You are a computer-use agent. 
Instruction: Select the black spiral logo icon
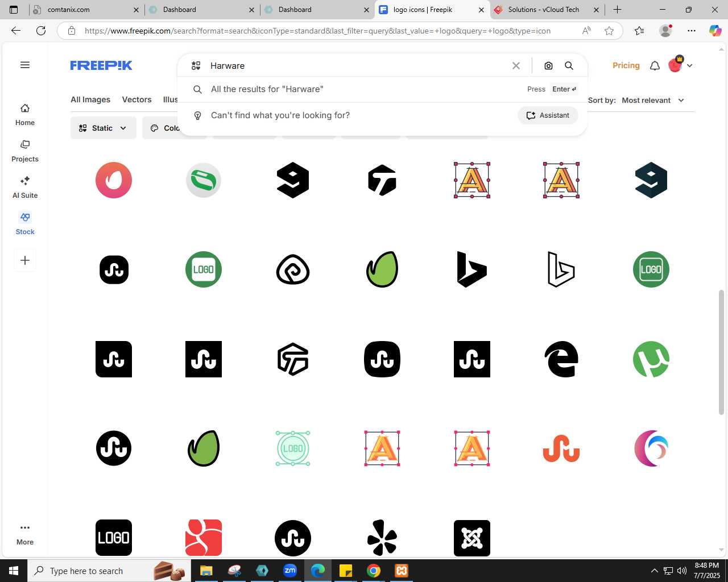coord(293,269)
